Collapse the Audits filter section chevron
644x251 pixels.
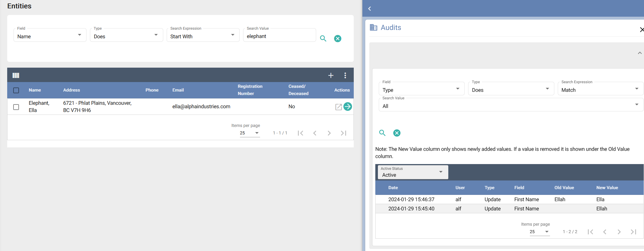point(640,53)
